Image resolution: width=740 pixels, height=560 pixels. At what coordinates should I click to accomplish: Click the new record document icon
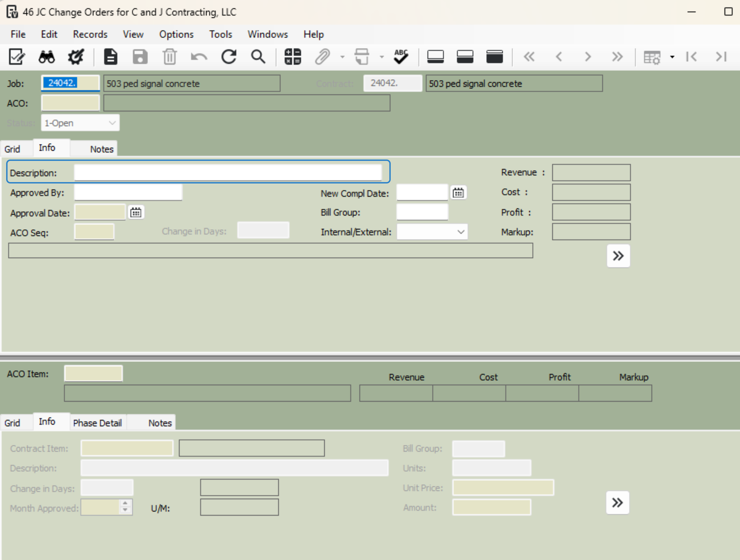click(x=110, y=57)
